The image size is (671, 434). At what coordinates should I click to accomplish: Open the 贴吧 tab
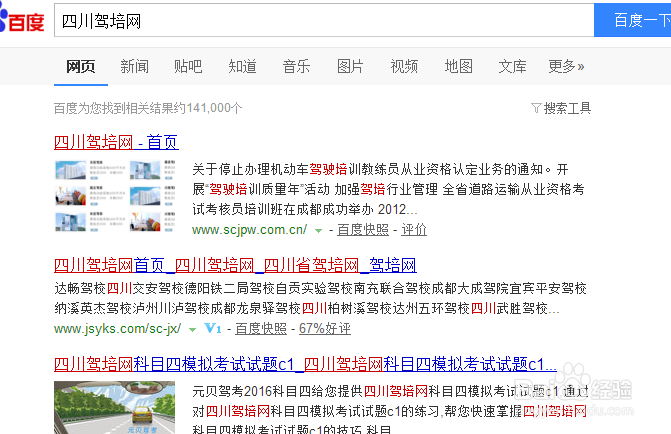coord(188,66)
